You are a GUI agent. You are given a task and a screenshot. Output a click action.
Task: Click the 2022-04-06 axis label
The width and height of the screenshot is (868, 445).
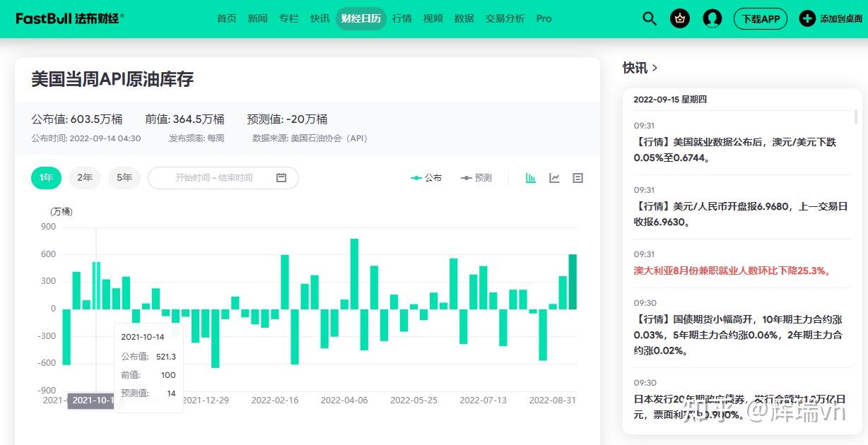pos(344,400)
